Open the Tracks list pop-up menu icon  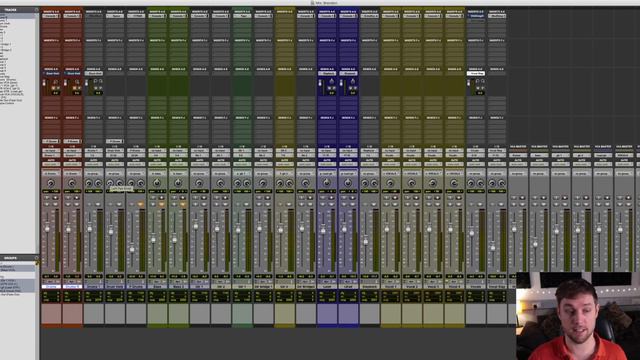(37, 9)
